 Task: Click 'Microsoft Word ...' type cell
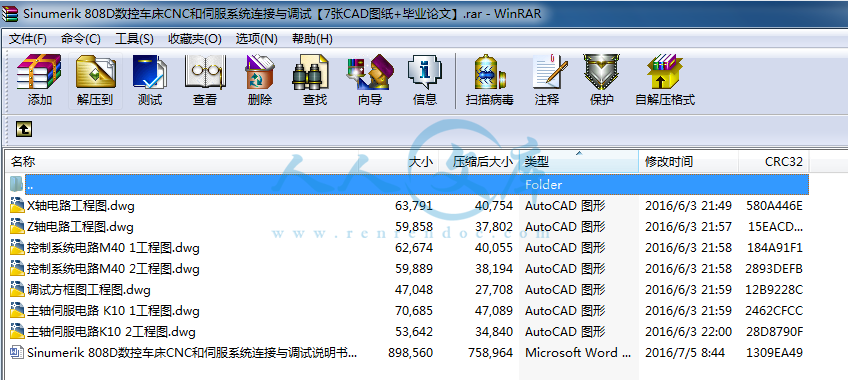tap(578, 354)
